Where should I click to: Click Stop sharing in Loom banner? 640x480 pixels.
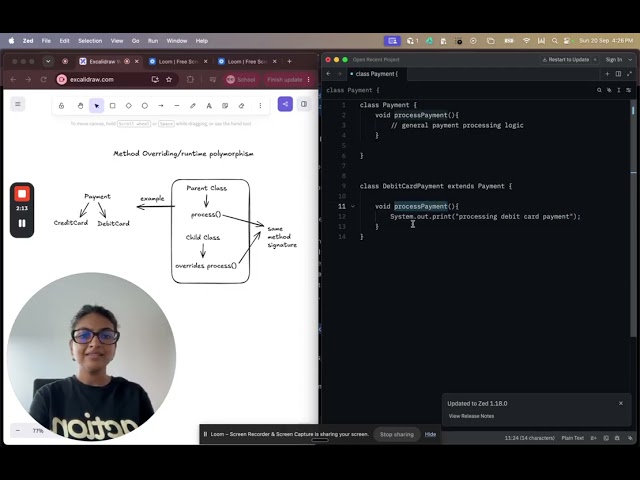click(x=397, y=434)
